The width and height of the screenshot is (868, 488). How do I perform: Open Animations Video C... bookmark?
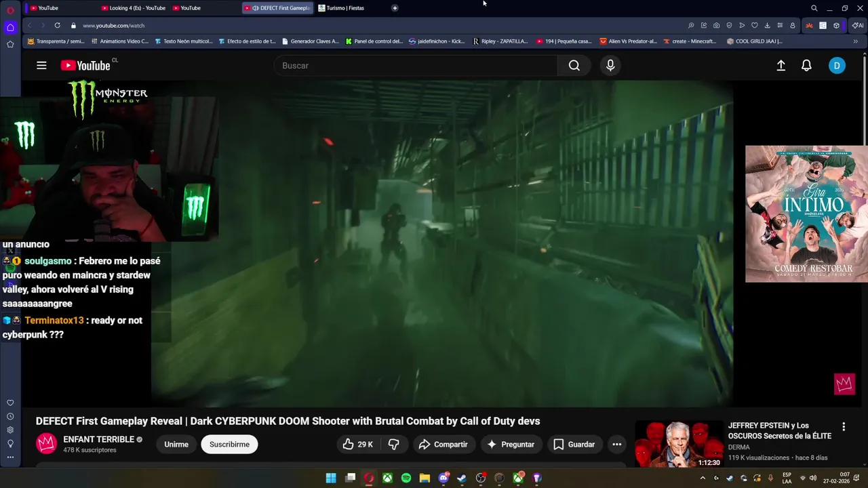(x=120, y=41)
